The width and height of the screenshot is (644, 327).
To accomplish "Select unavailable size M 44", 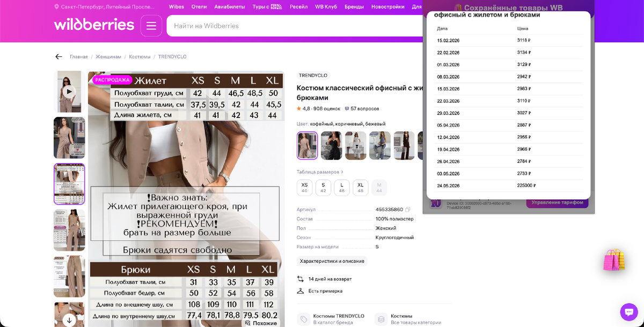I will point(379,188).
